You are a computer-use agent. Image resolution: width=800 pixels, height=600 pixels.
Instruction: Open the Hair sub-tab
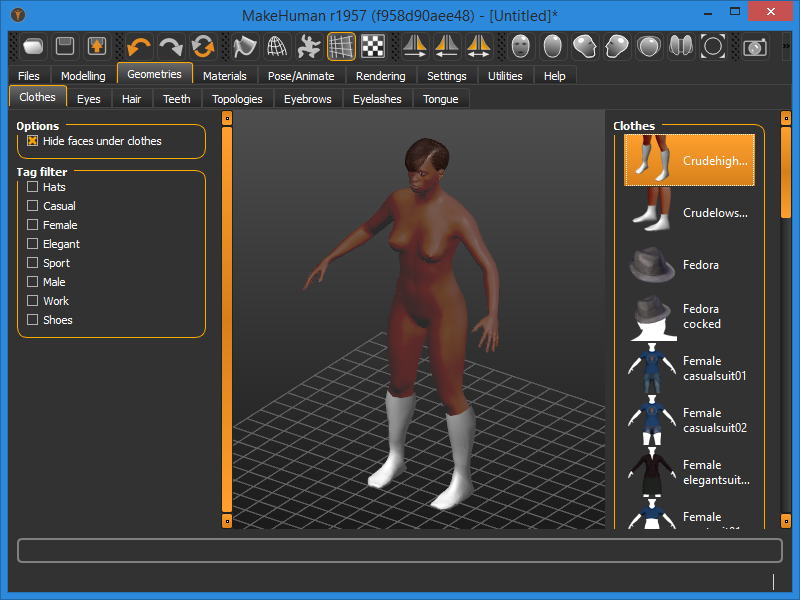point(132,98)
